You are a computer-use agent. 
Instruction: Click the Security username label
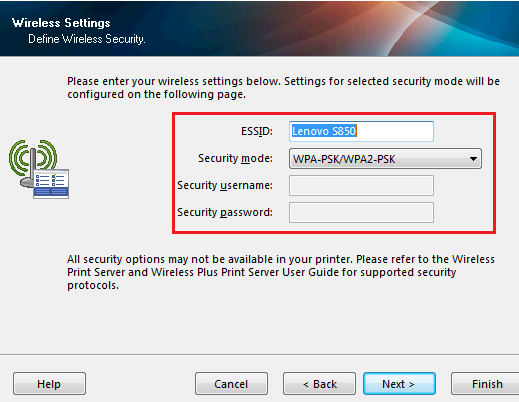225,185
